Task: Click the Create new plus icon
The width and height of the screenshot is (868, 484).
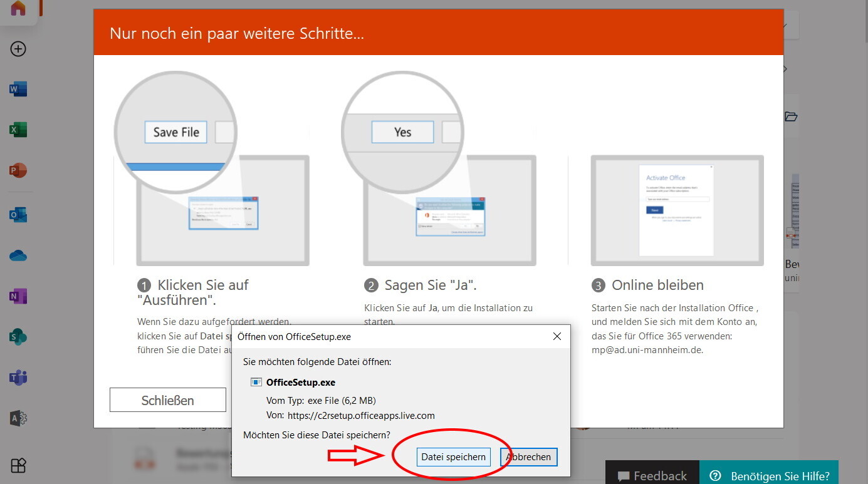Action: 18,49
